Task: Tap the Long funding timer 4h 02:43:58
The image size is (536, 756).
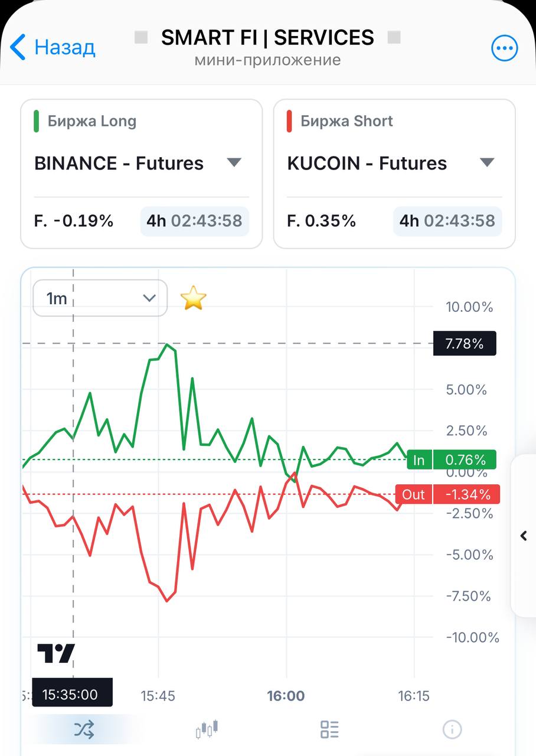Action: [195, 221]
